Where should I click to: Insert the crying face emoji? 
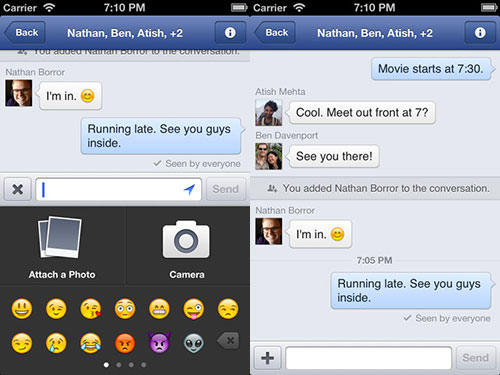coord(56,343)
